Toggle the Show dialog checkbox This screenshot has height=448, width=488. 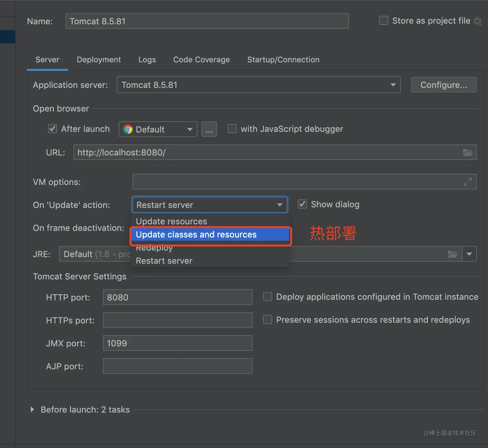pyautogui.click(x=302, y=204)
